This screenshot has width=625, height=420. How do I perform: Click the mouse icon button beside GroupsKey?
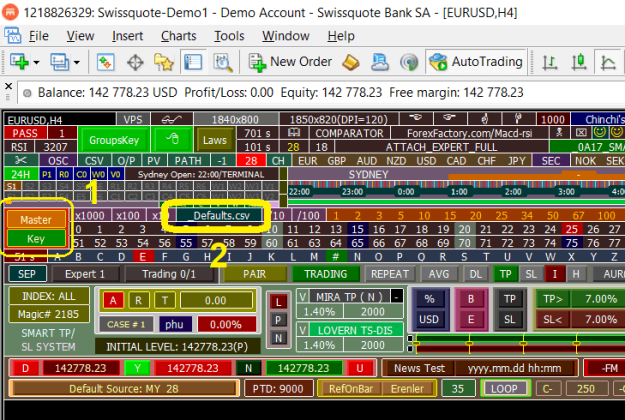coord(173,140)
